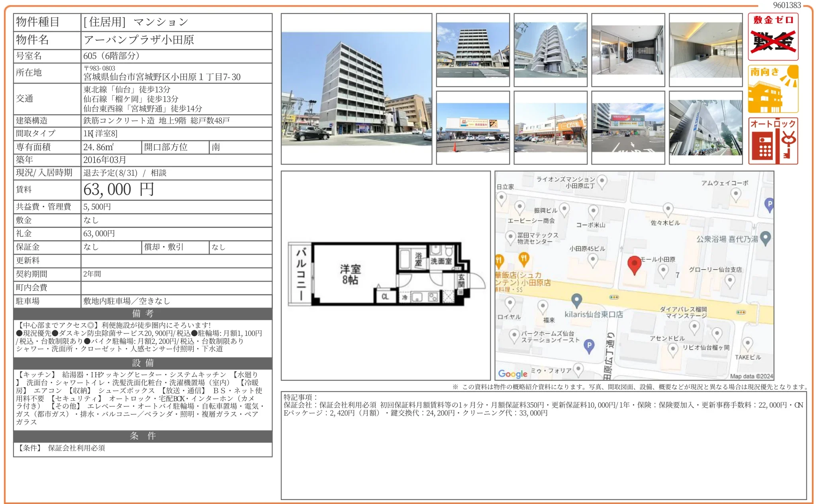Click the 備考 section header bar
819x504 pixels.
143,314
